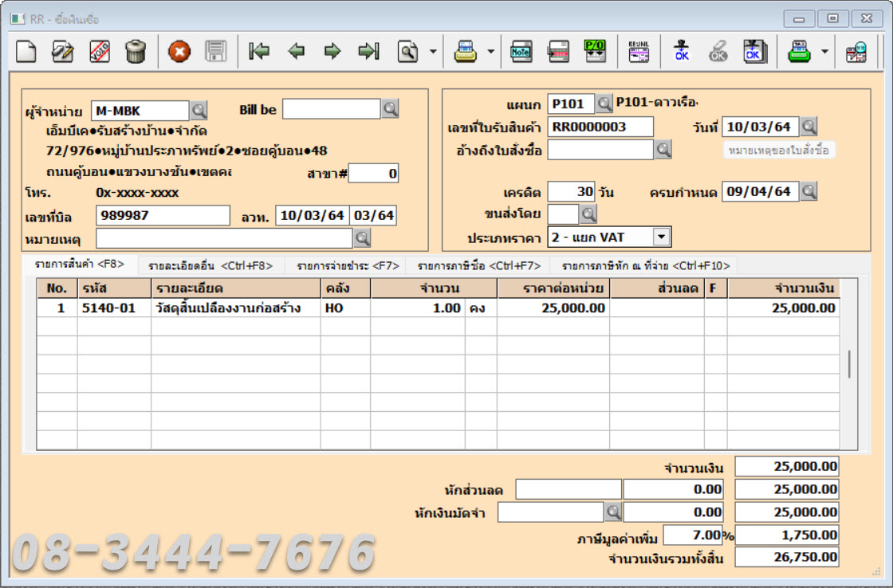Click VAT rate field showing 7.00

click(693, 535)
